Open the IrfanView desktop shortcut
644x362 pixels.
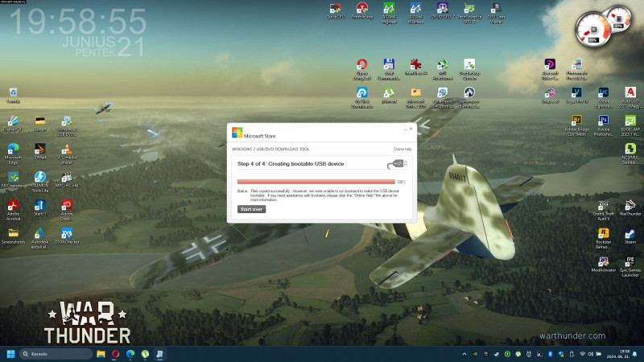click(x=415, y=67)
